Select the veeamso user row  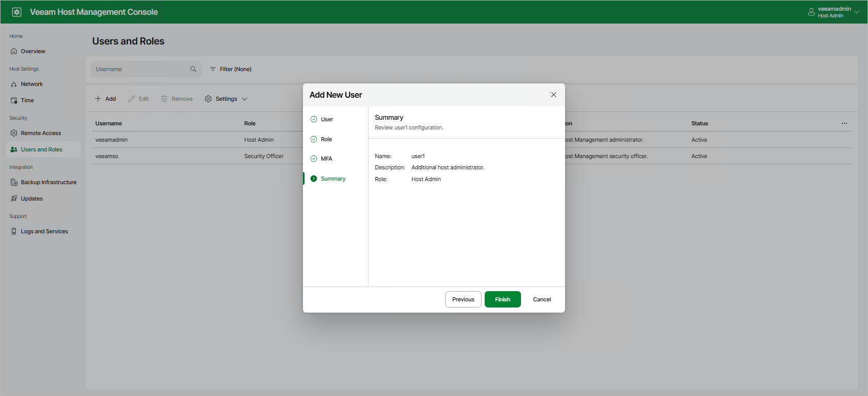(471, 156)
